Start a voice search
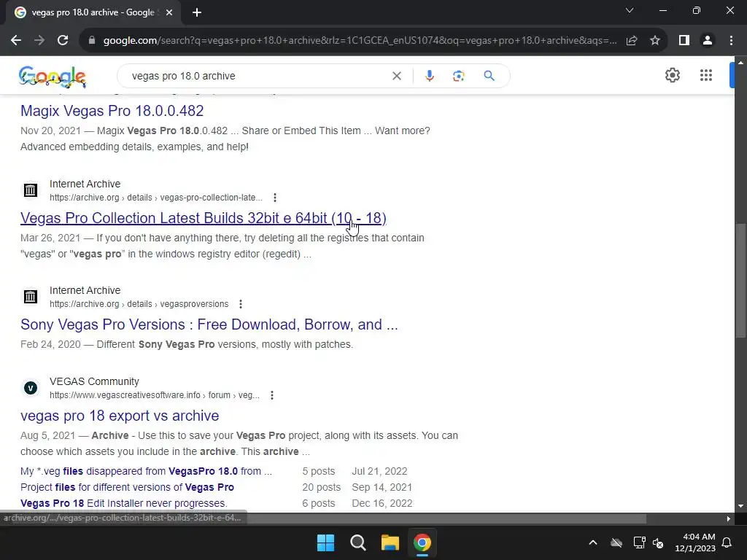Image resolution: width=747 pixels, height=560 pixels. click(x=429, y=76)
